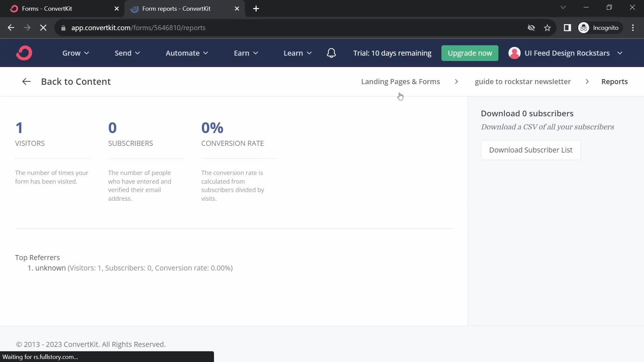Click the 0% conversion rate value
The height and width of the screenshot is (362, 644).
212,128
